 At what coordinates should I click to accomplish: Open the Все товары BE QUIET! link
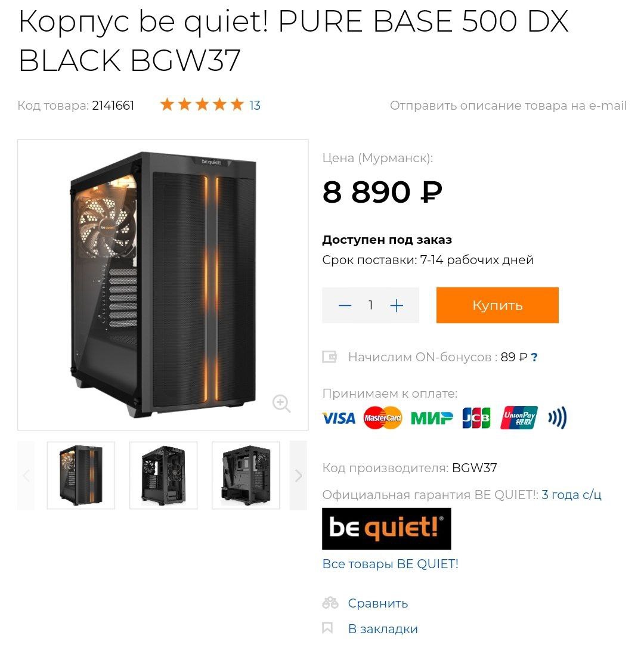pos(390,563)
